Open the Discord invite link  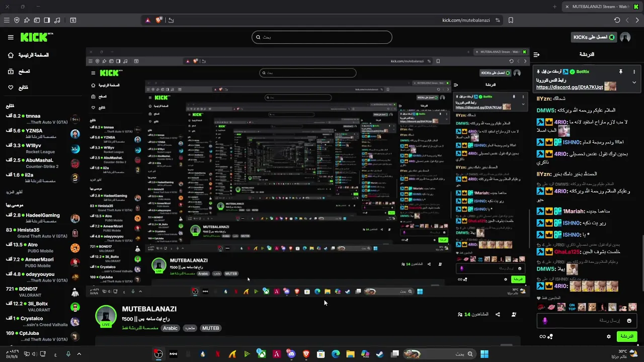(x=570, y=87)
